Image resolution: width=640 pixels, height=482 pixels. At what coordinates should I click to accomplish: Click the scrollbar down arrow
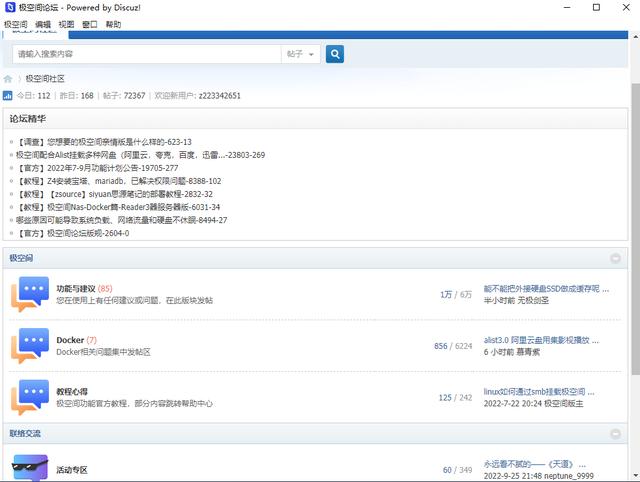(636, 475)
